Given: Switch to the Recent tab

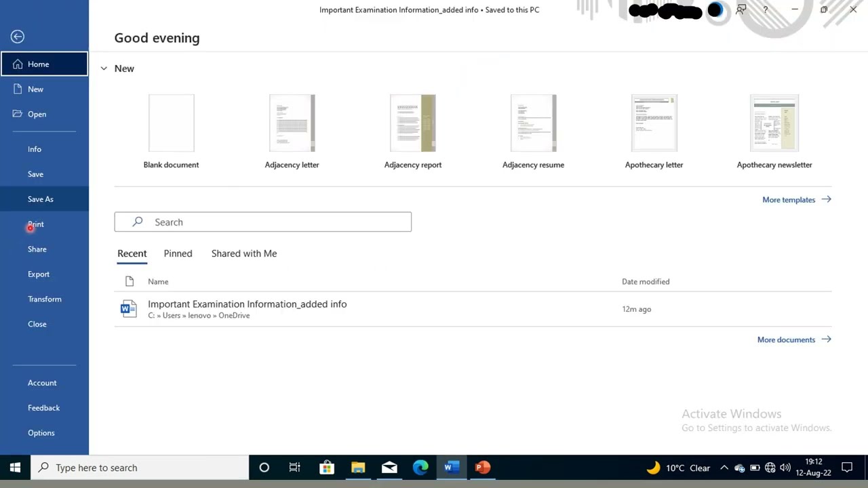Looking at the screenshot, I should pyautogui.click(x=132, y=253).
